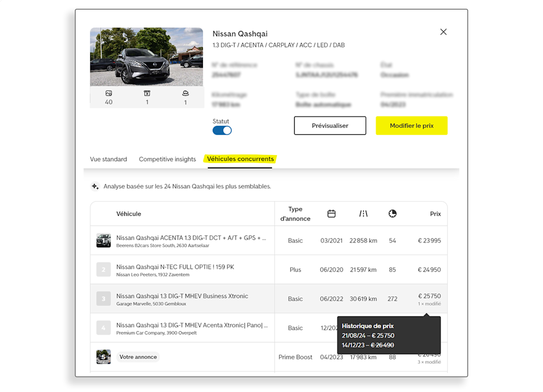
Task: Click Prime Boost ad type cell
Action: tap(295, 357)
